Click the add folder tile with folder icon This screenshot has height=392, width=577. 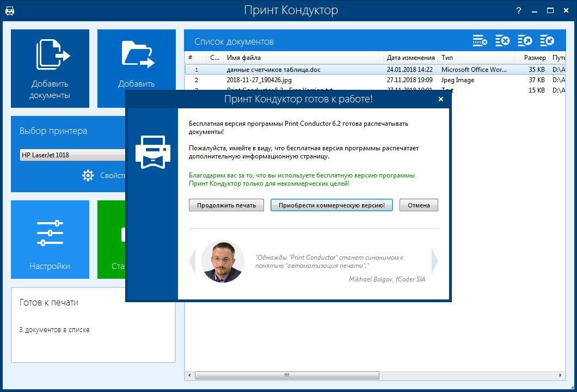coord(137,60)
